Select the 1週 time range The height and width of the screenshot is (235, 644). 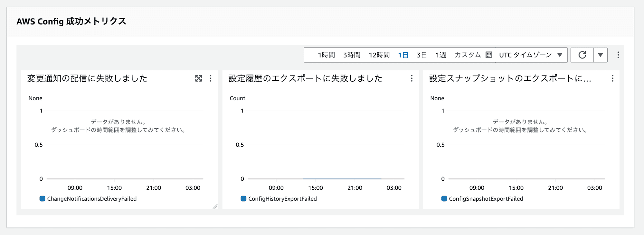click(440, 55)
